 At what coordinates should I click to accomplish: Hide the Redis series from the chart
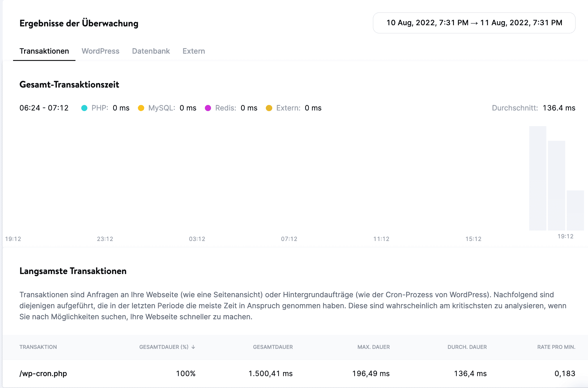click(208, 108)
